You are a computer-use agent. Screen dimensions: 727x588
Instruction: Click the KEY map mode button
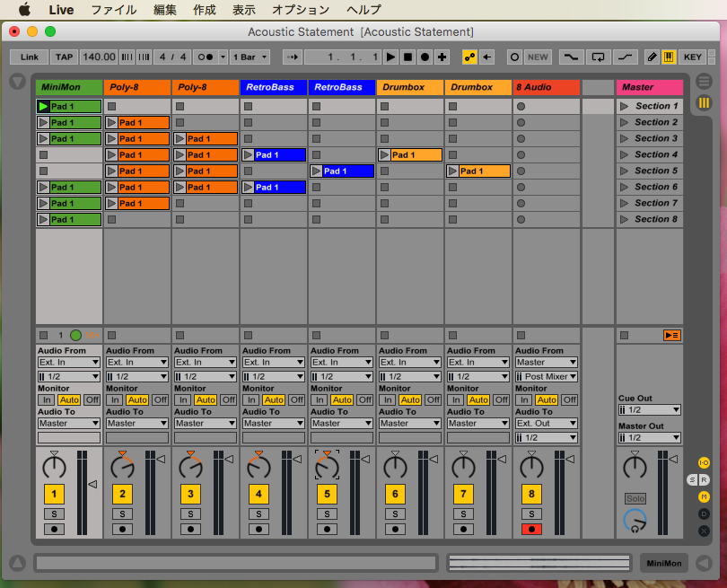693,57
